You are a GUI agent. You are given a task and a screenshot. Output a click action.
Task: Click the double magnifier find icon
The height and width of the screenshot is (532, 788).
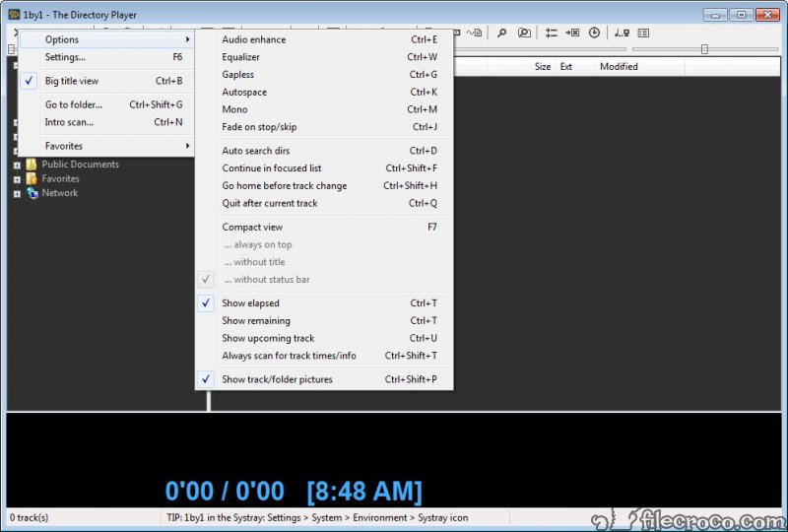pos(524,33)
